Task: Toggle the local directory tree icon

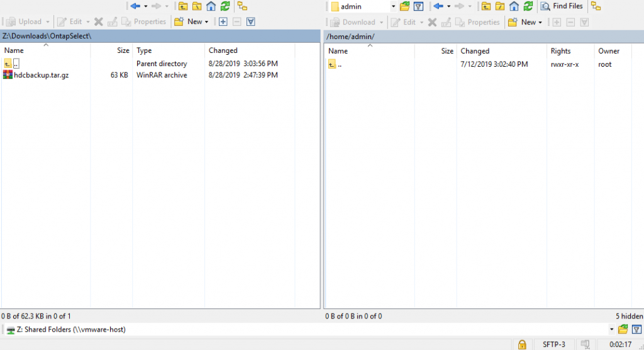Action: [x=242, y=6]
